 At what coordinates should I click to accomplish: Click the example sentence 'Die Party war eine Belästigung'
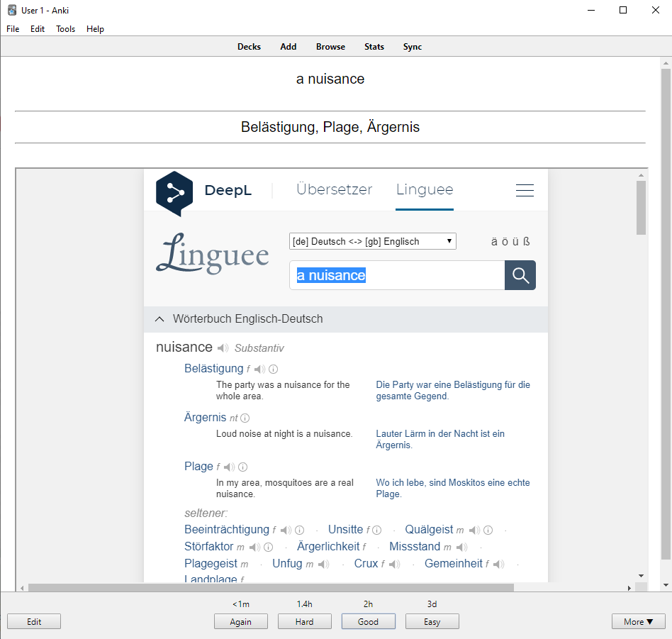click(453, 390)
